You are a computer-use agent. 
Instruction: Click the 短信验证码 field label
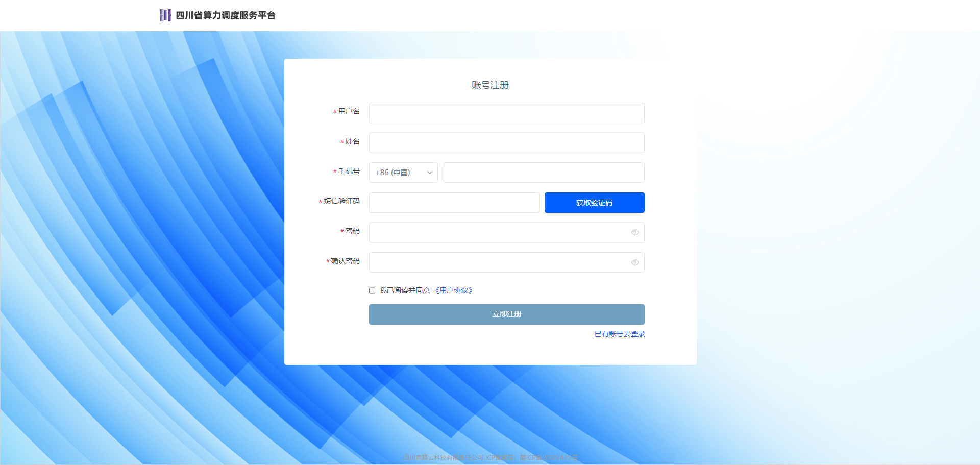(341, 201)
